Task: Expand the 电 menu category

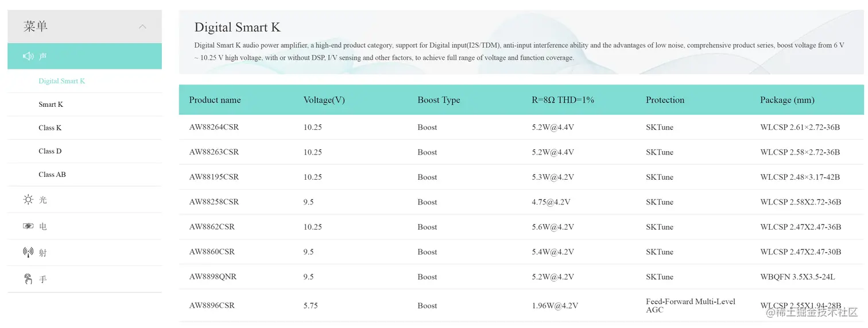Action: coord(84,226)
